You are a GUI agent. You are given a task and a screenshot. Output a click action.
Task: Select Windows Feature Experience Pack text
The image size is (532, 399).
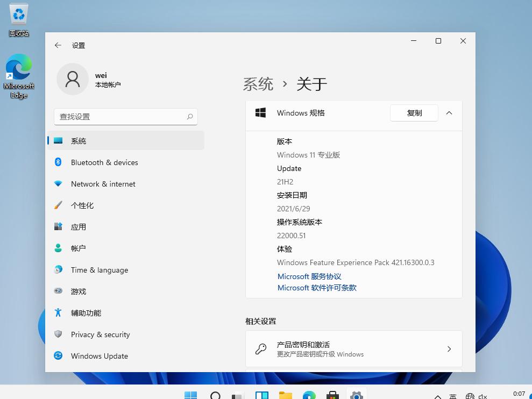(356, 262)
